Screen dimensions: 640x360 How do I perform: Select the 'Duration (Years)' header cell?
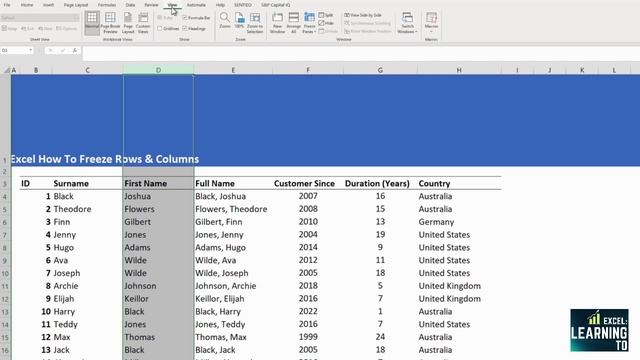tap(380, 184)
